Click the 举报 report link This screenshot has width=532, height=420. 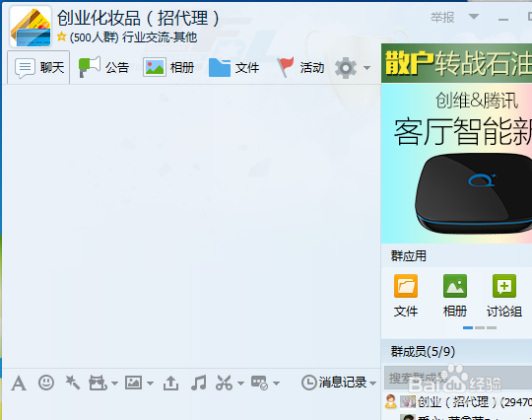[442, 18]
